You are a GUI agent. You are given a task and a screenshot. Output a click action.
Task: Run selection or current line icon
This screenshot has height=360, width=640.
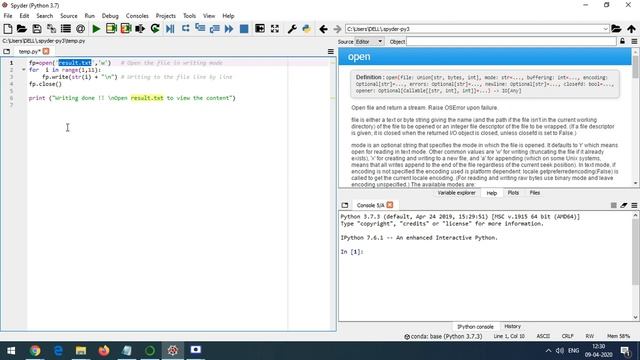pyautogui.click(x=140, y=29)
